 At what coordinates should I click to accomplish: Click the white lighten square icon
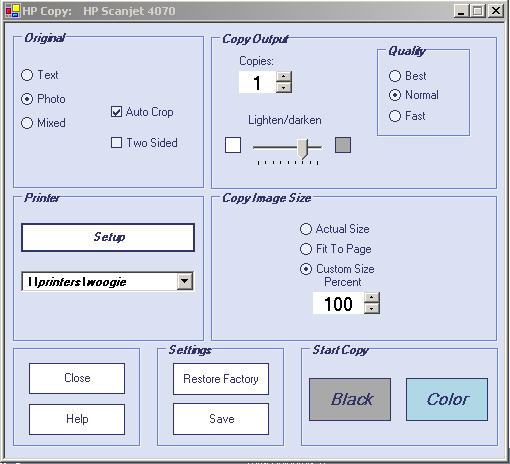click(233, 145)
